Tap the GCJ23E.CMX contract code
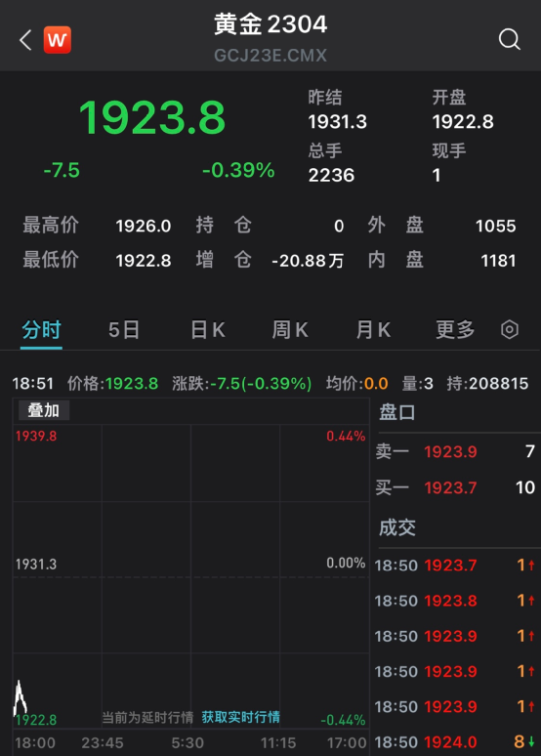 [270, 56]
